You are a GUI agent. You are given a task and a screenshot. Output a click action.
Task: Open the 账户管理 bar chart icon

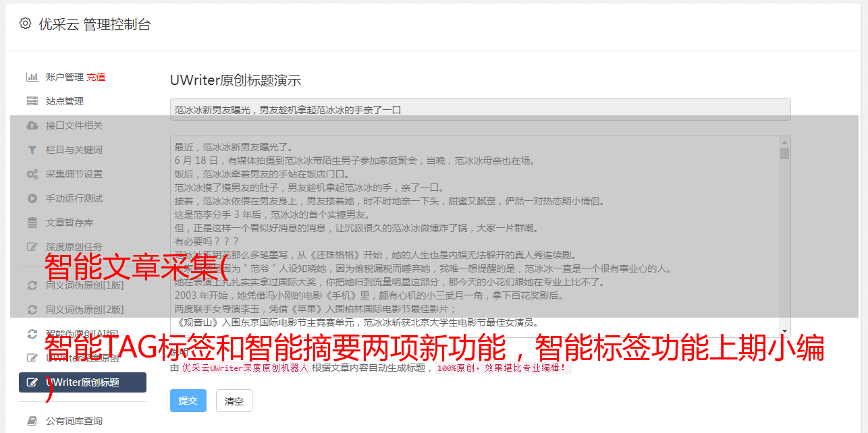click(32, 77)
